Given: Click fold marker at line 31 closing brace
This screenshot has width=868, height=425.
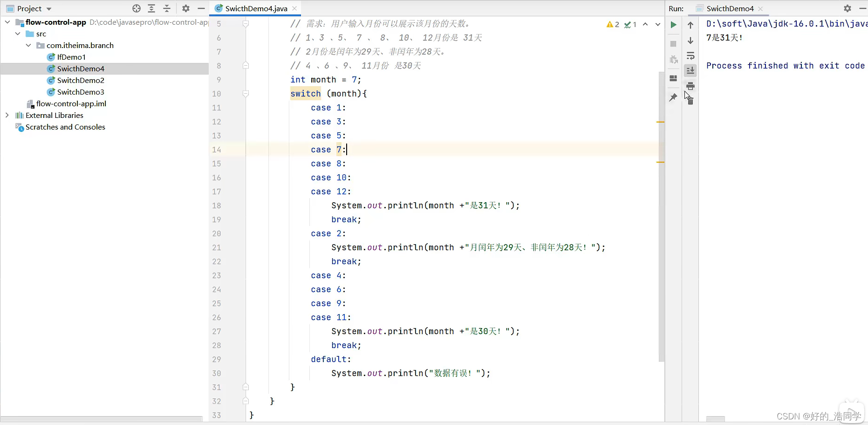Looking at the screenshot, I should [x=246, y=387].
